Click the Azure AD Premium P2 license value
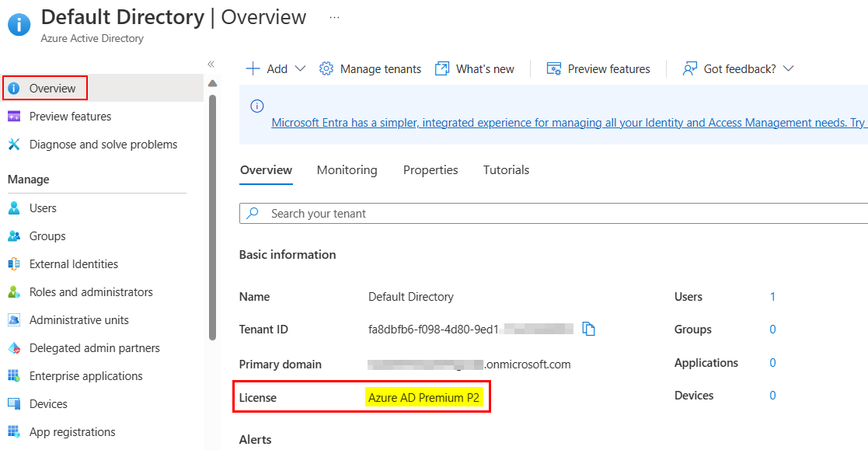 click(x=424, y=398)
